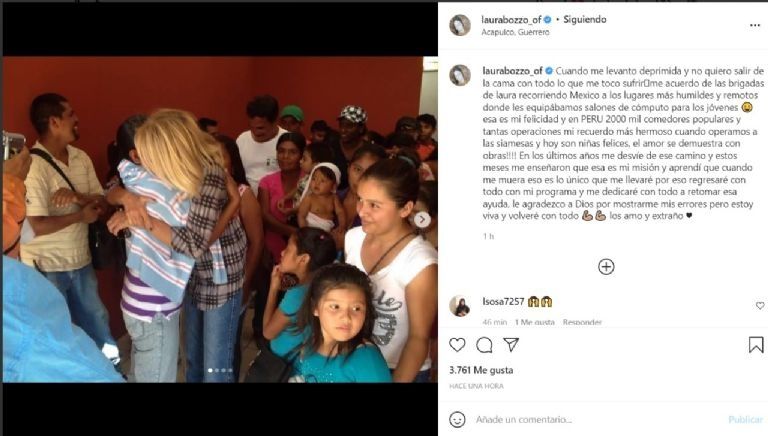Screen dimensions: 768x436
Task: Click the Publicar button
Action: (x=745, y=419)
